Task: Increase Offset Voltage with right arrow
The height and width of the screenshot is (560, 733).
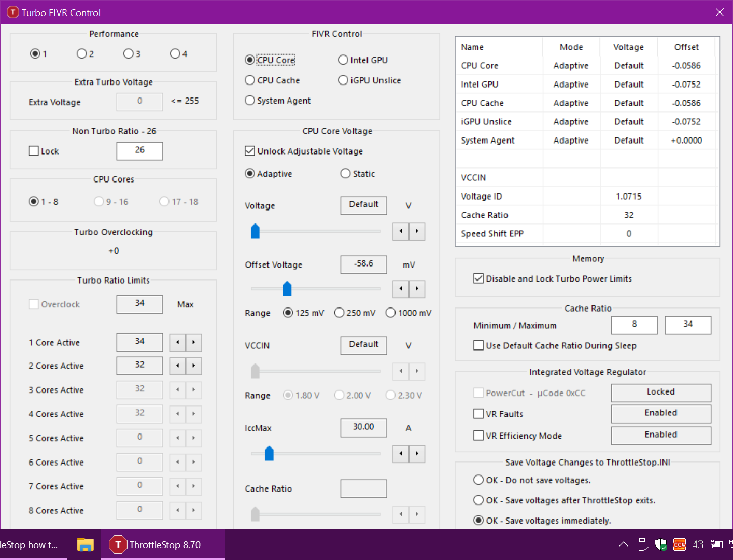Action: [x=417, y=289]
